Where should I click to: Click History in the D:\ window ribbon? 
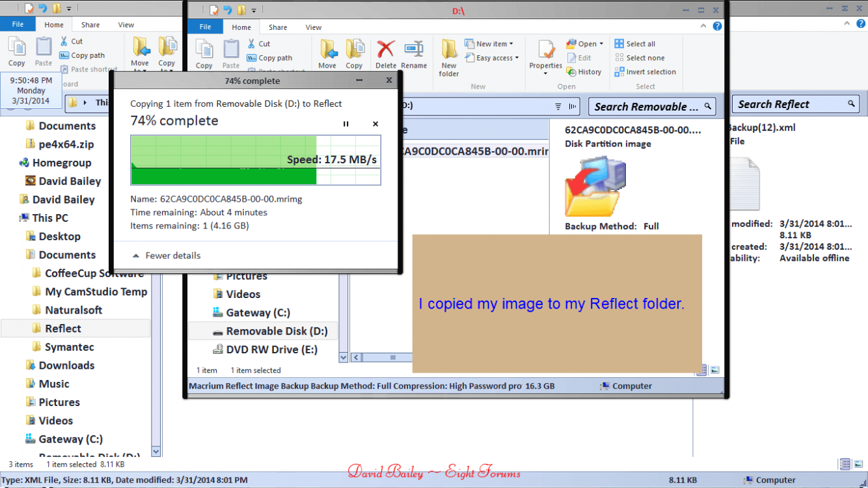coord(584,72)
